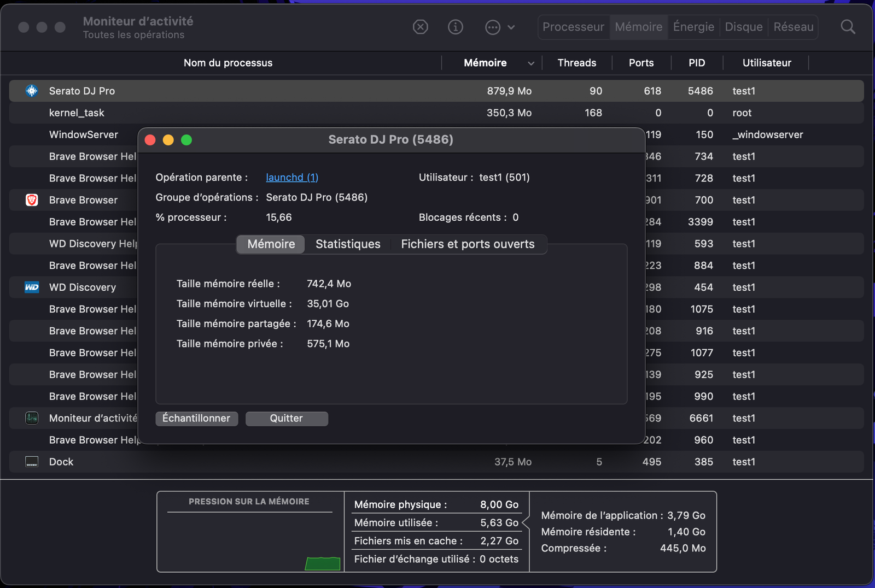
Task: Sort by the Ports column header
Action: (641, 63)
